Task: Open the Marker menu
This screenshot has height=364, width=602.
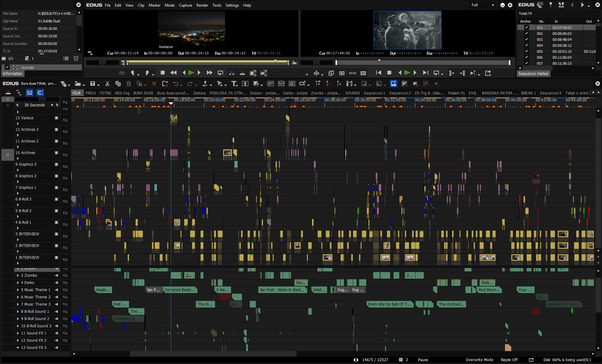Action: (x=154, y=5)
